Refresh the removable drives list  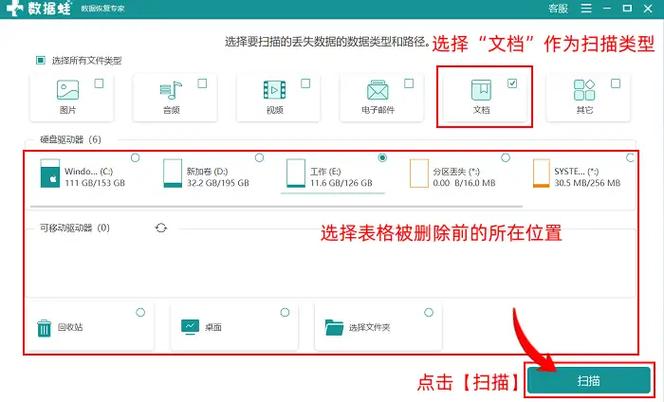click(x=161, y=228)
